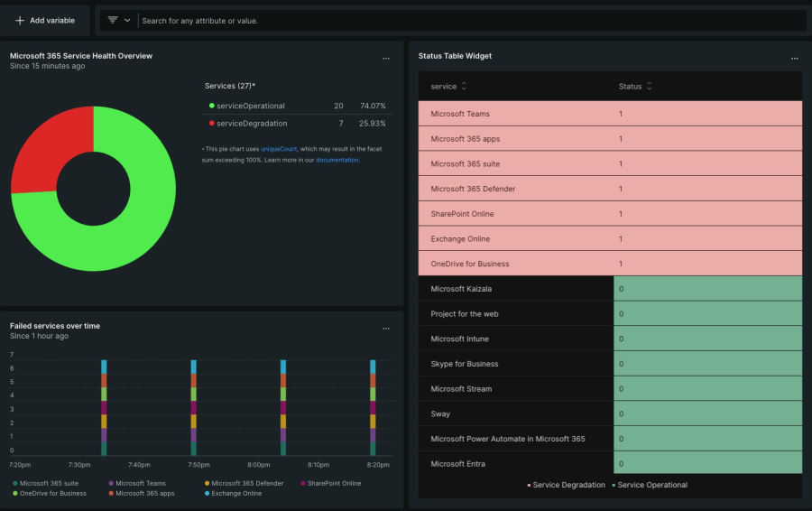Select the Exchange Online table row
This screenshot has width=812, height=511.
tap(610, 238)
